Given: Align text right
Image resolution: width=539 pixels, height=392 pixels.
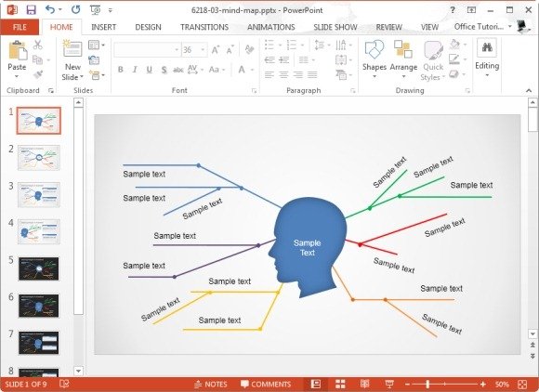Looking at the screenshot, I should coord(298,74).
